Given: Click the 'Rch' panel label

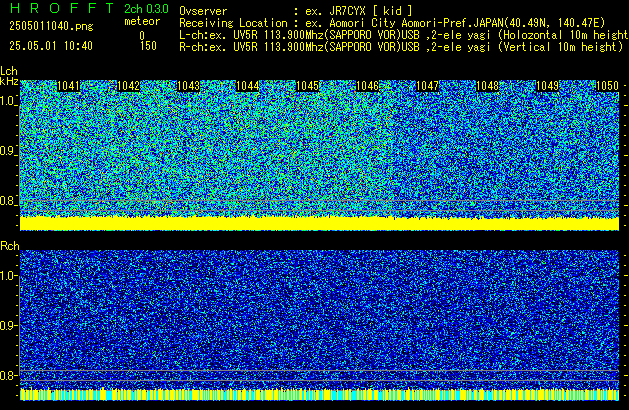Looking at the screenshot, I should click(10, 246).
